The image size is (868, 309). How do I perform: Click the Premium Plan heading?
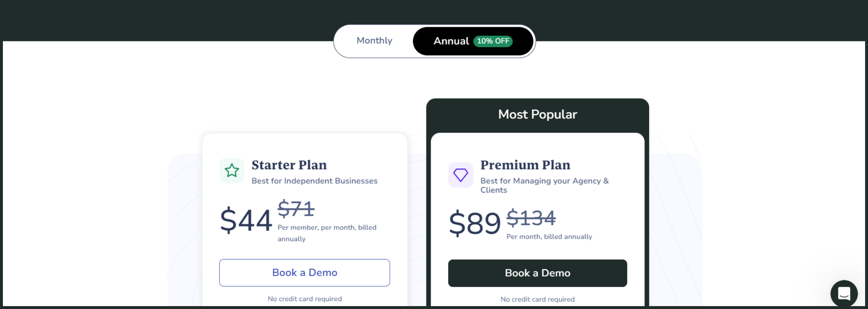pyautogui.click(x=525, y=165)
